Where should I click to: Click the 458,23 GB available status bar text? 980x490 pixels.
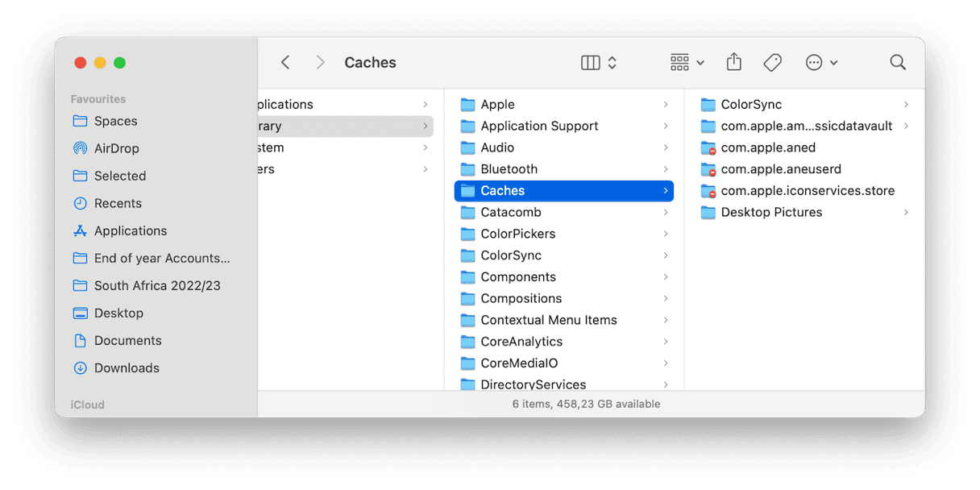(x=586, y=404)
